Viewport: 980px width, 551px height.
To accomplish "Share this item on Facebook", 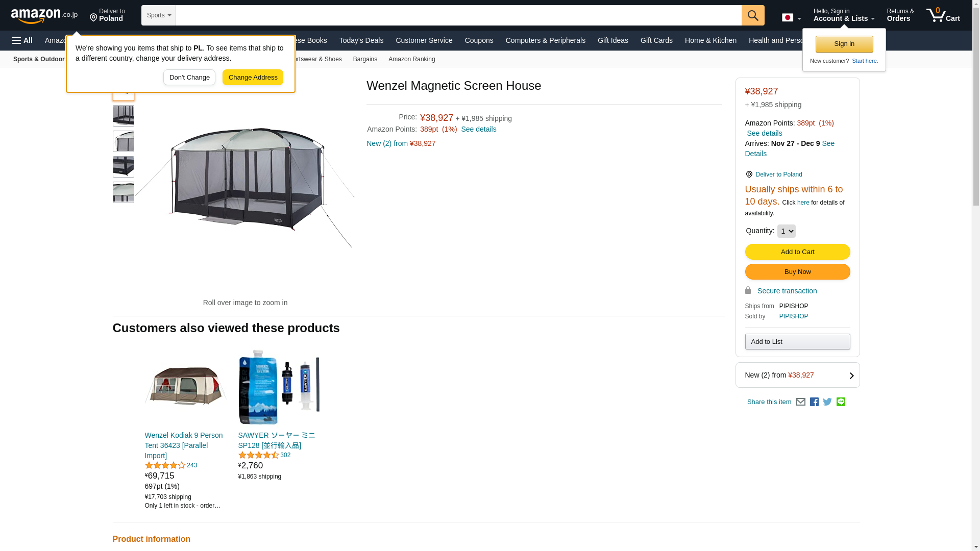I will [814, 402].
